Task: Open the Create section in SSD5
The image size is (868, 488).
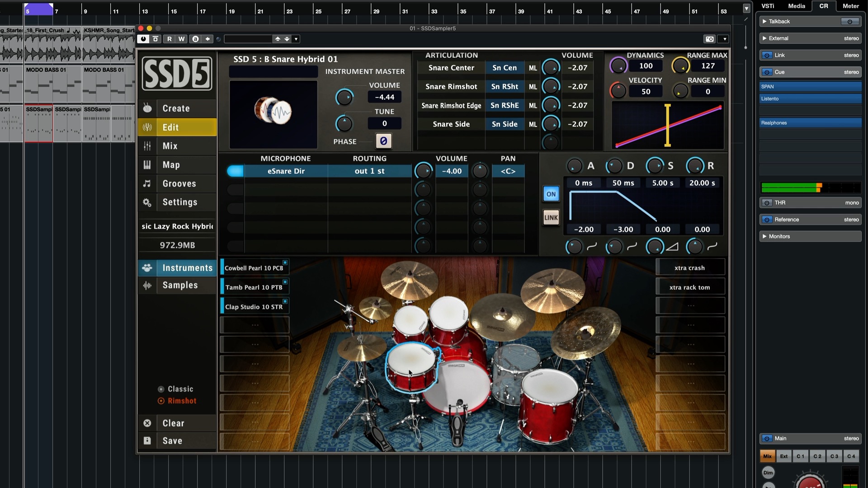Action: tap(176, 108)
